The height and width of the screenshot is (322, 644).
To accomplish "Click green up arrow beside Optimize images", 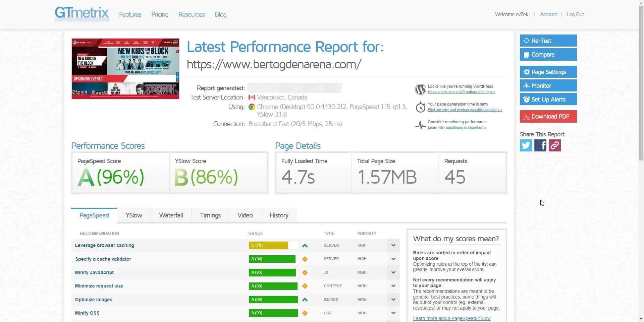I will (305, 300).
